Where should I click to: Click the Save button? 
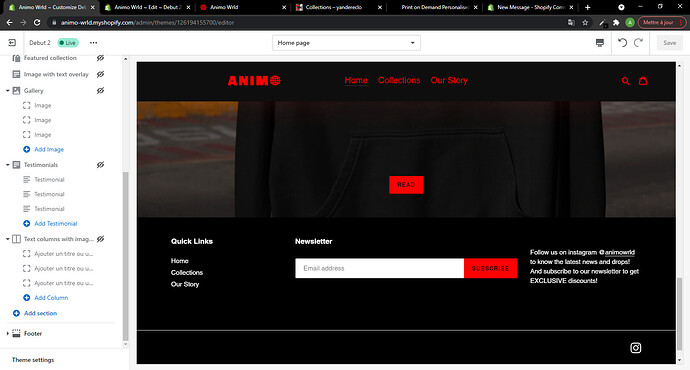pyautogui.click(x=670, y=43)
